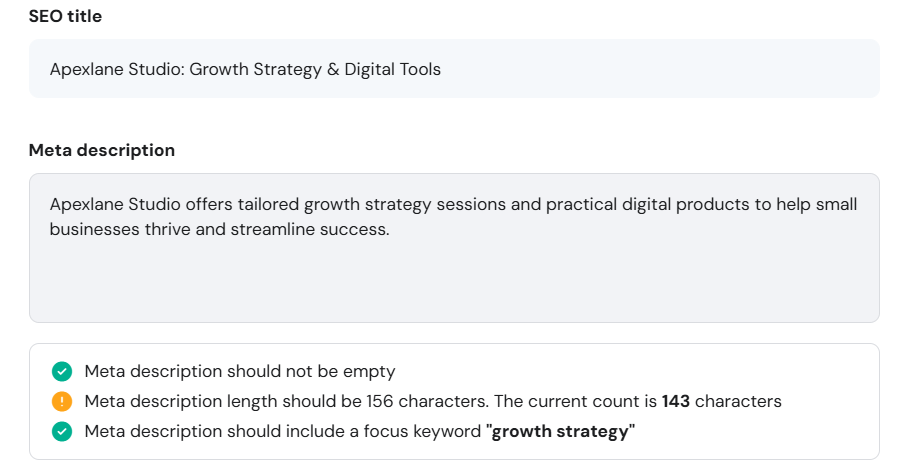The height and width of the screenshot is (468, 900).
Task: Place cursor on 'Digital Tools' in SEO title
Action: point(393,69)
